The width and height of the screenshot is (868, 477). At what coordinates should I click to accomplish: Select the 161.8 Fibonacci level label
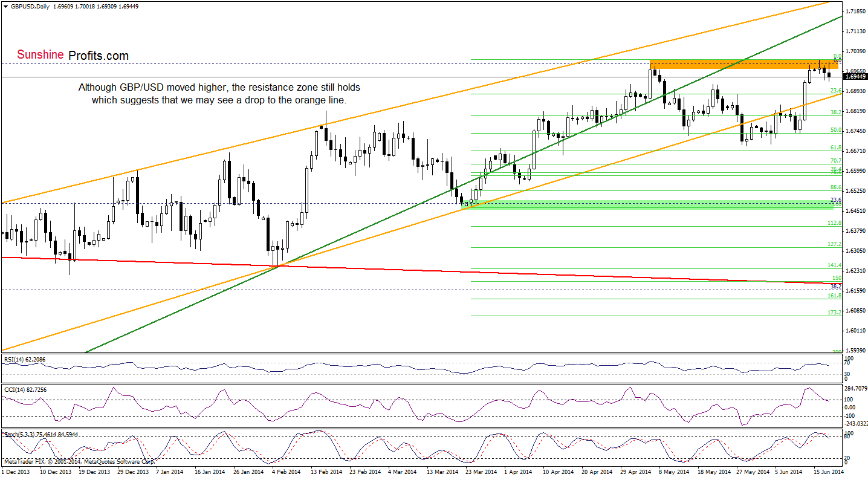click(x=835, y=296)
